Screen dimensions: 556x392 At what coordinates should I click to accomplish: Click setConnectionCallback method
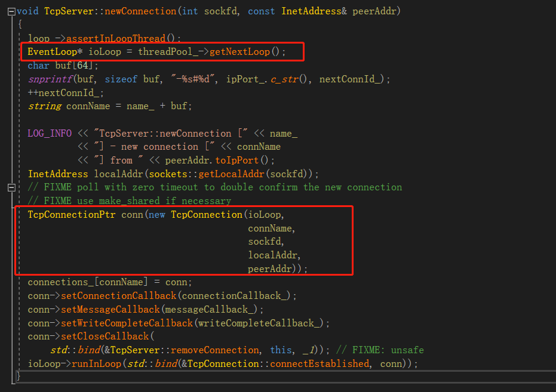coord(119,296)
